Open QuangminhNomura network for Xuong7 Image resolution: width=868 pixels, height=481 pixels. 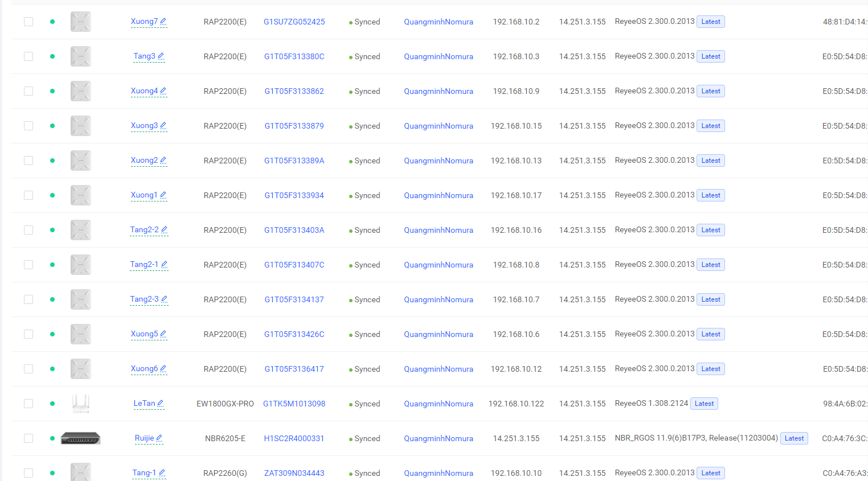point(439,22)
